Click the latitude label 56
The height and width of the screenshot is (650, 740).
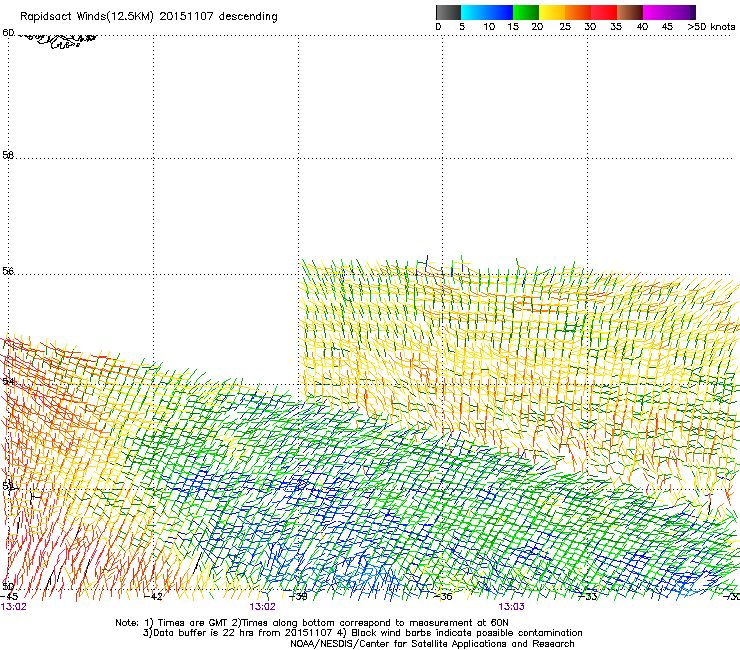tap(8, 271)
